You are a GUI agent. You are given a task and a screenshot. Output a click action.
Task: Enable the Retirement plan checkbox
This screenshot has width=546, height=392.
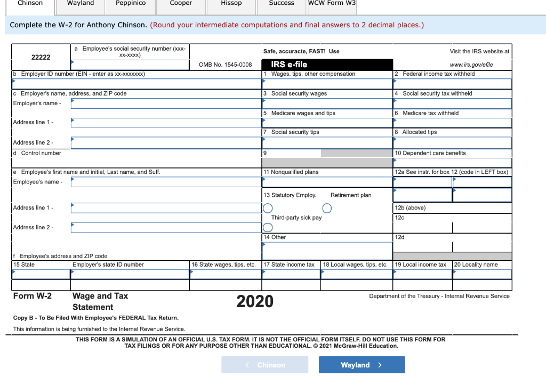(x=327, y=208)
